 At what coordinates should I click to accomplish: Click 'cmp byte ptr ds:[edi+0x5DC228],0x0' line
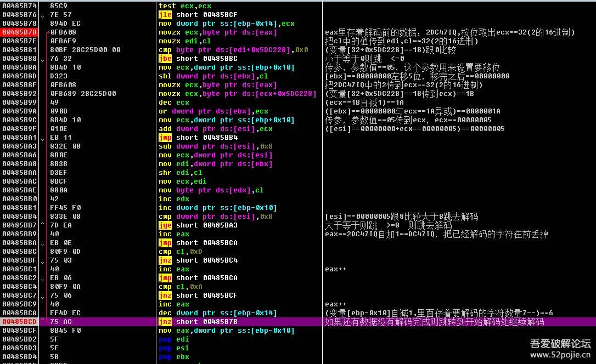[x=233, y=50]
